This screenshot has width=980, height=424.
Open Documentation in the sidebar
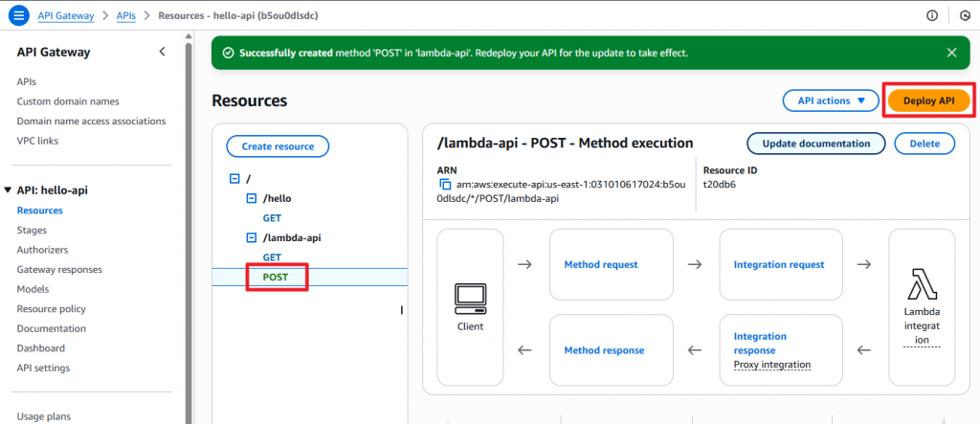pyautogui.click(x=52, y=328)
